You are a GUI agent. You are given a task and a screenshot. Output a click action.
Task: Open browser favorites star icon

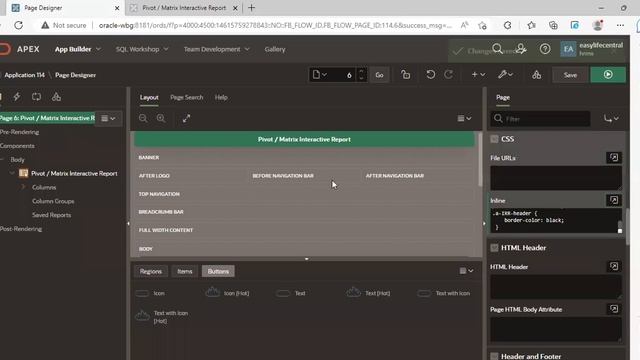coord(531,25)
